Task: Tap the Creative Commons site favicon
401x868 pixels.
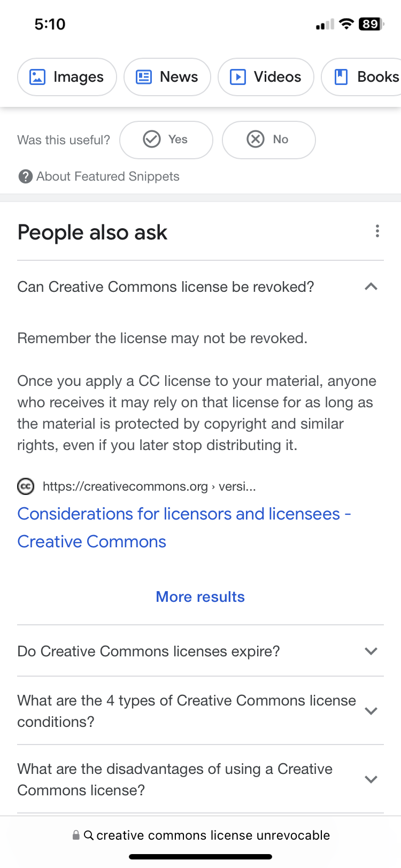Action: (x=26, y=486)
